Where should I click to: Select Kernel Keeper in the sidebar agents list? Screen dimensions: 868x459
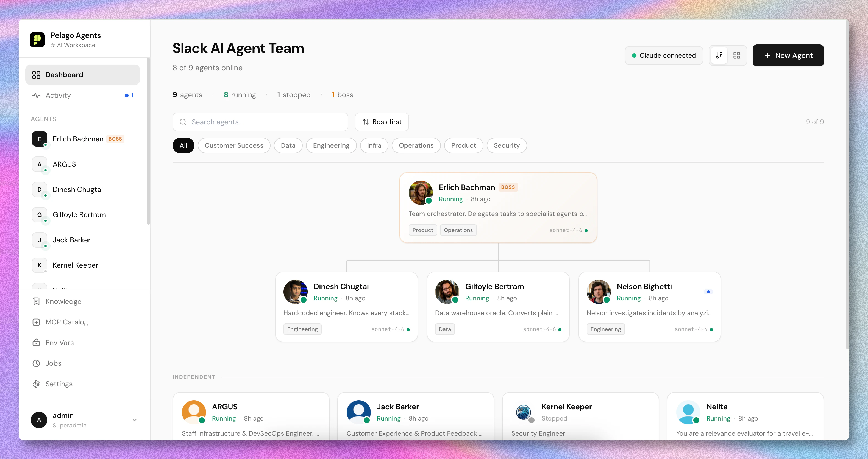pos(83,265)
